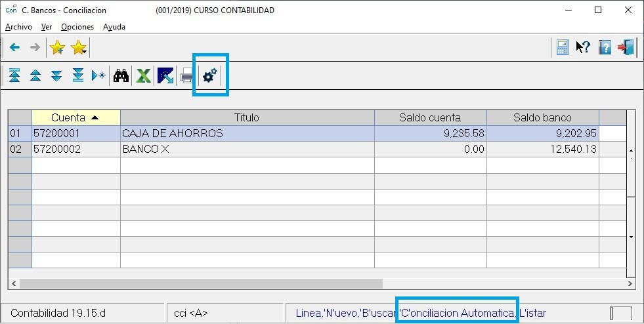Viewport: 644px width, 324px height.
Task: Click the blue back arrow icon
Action: point(15,48)
